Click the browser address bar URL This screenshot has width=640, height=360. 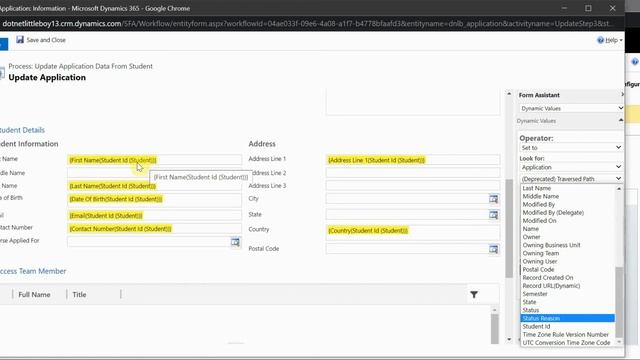pyautogui.click(x=307, y=24)
